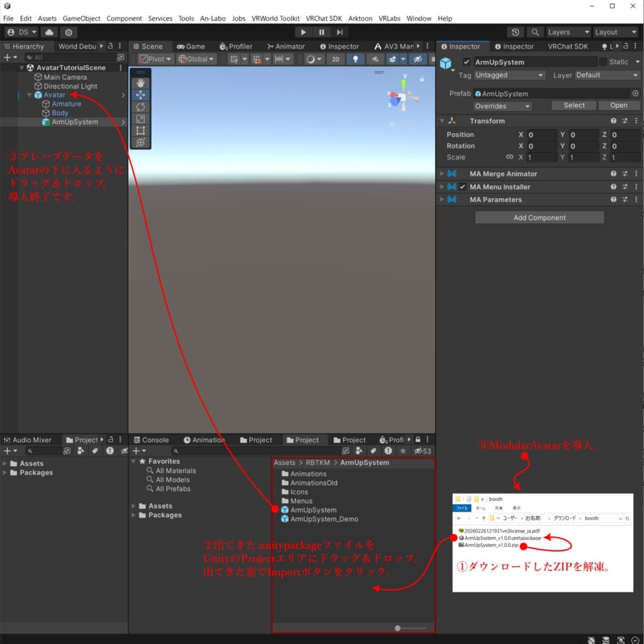644x644 pixels.
Task: Toggle the ArmUpSystem active checkbox
Action: [466, 62]
